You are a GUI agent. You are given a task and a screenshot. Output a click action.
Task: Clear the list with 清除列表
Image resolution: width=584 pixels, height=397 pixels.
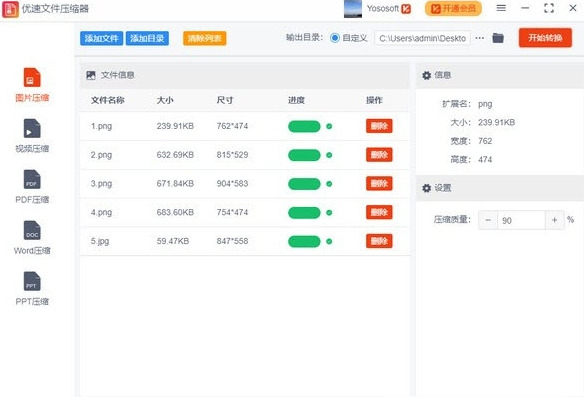tap(204, 38)
